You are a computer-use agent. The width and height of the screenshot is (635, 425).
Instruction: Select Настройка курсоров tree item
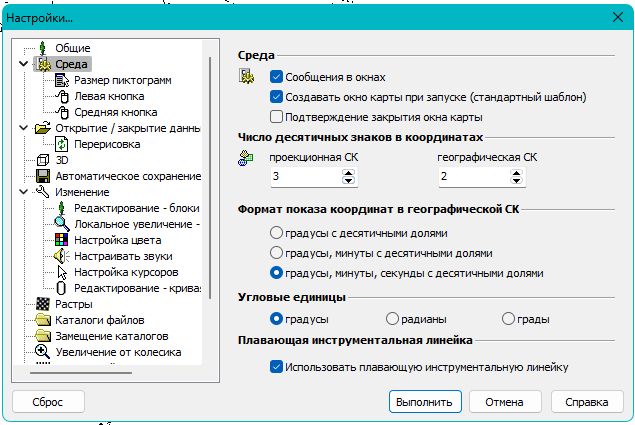point(126,272)
